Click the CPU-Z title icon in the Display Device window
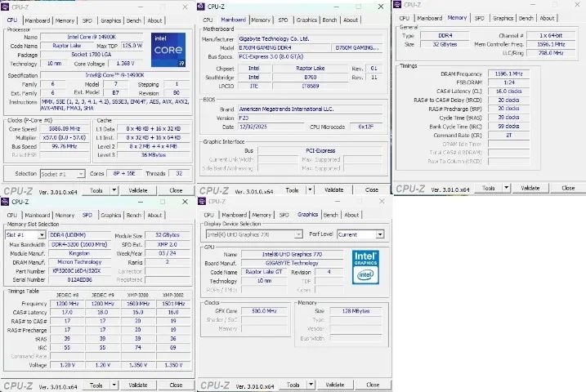 202,201
